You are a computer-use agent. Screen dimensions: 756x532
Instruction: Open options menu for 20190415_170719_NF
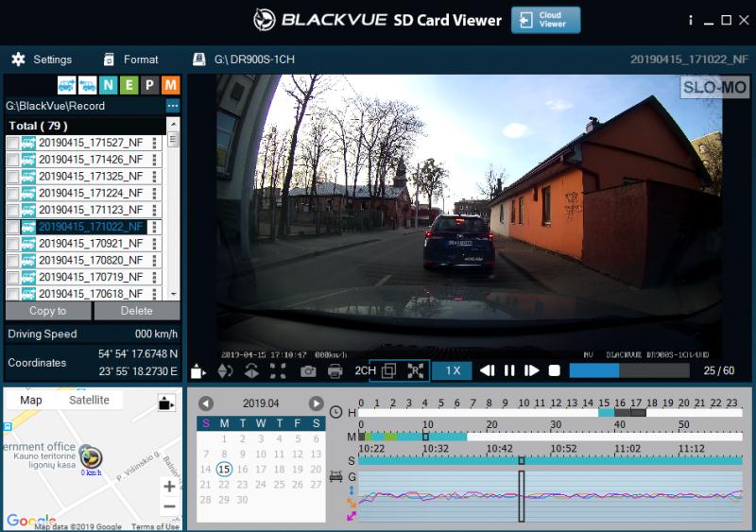[154, 277]
